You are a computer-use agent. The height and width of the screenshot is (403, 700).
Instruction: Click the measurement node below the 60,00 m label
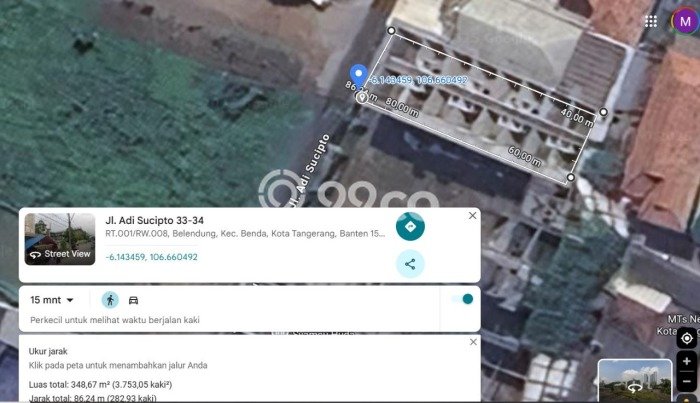571,177
